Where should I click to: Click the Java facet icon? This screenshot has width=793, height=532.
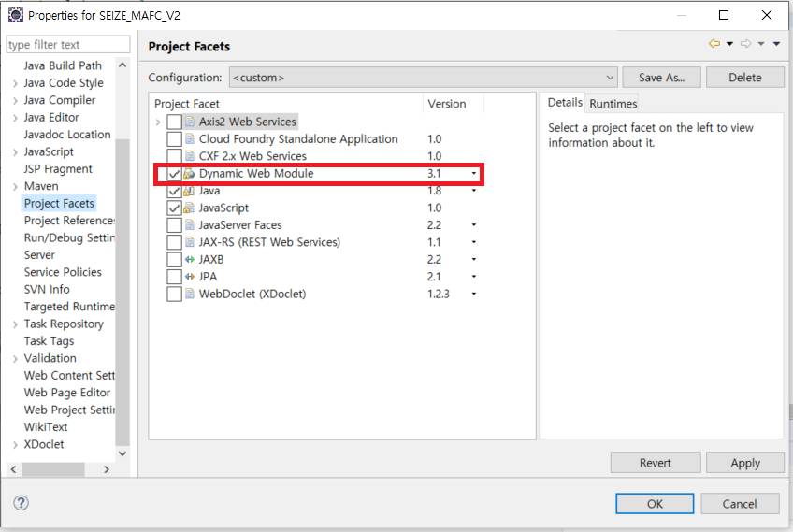click(x=189, y=191)
